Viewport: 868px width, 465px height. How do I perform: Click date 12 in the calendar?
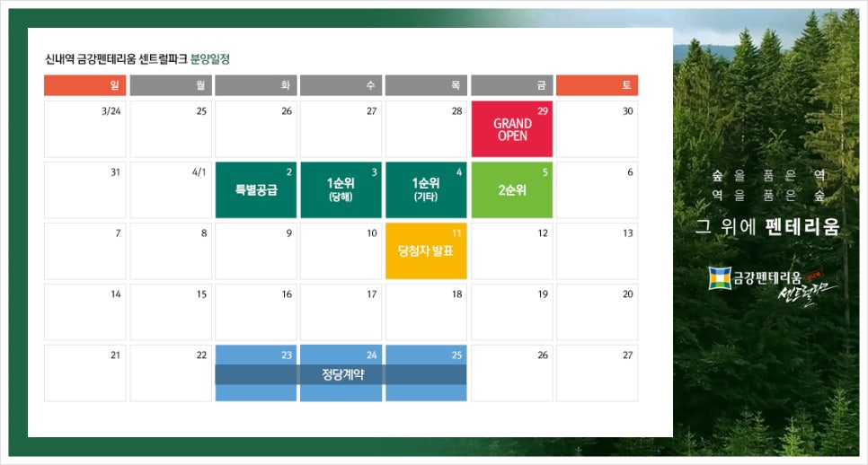pyautogui.click(x=512, y=251)
